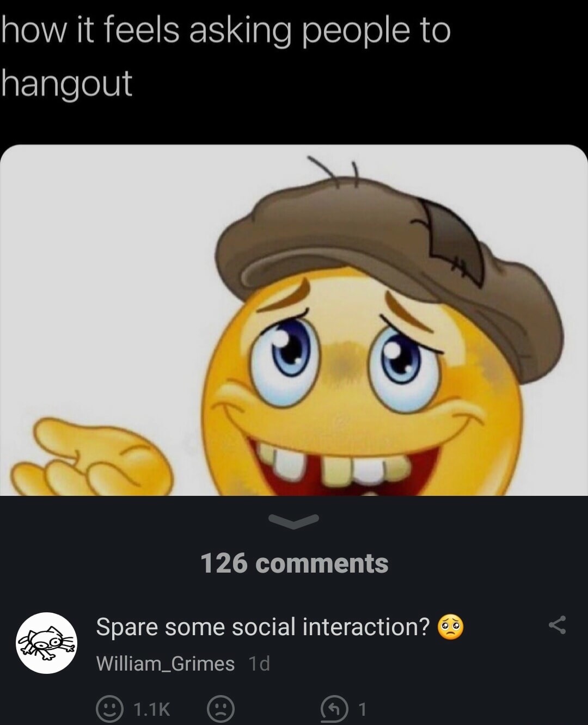Tap William_Grimes's cat avatar

pos(46,642)
